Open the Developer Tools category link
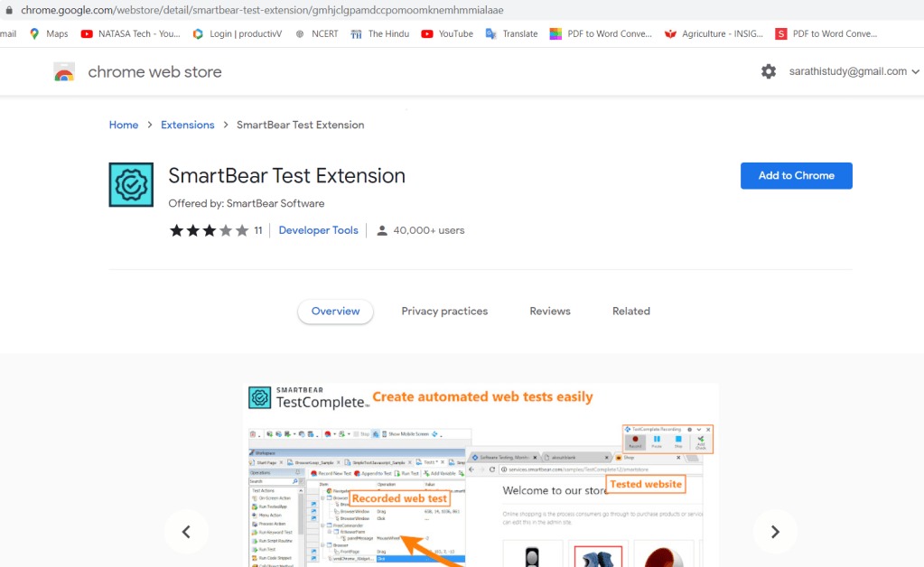The width and height of the screenshot is (924, 567). click(318, 230)
